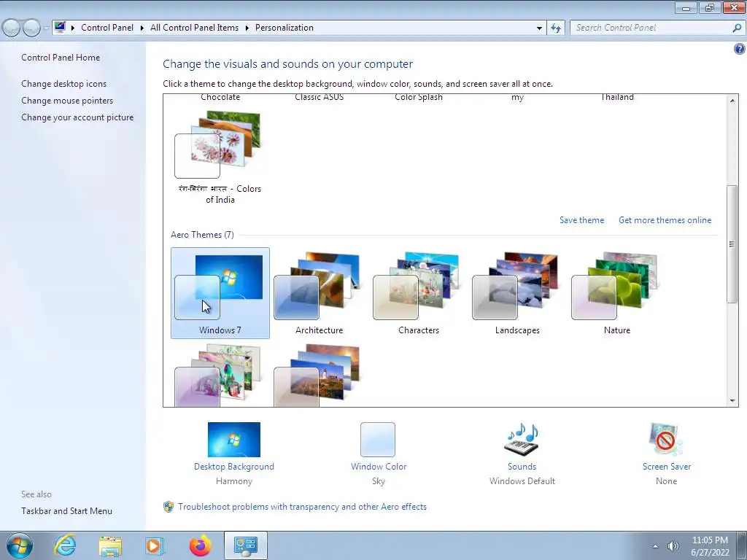The height and width of the screenshot is (560, 747).
Task: Show hidden tray icons arrow
Action: (x=656, y=546)
